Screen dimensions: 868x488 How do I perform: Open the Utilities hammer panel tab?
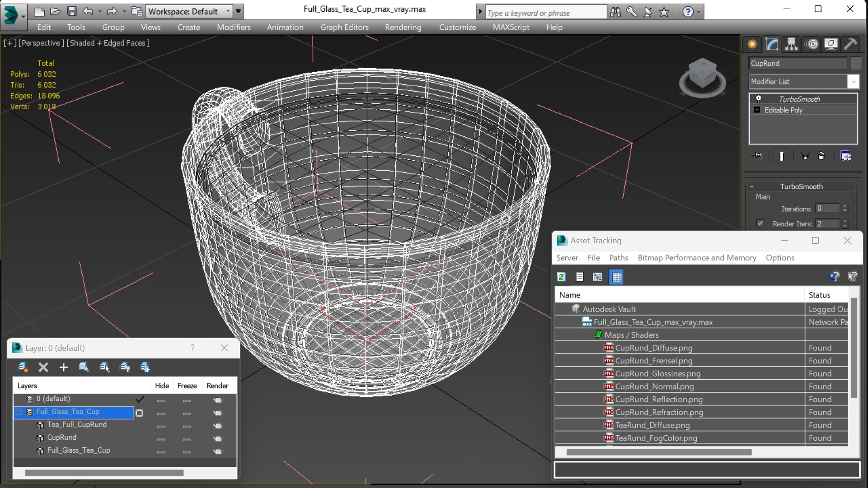click(x=850, y=44)
